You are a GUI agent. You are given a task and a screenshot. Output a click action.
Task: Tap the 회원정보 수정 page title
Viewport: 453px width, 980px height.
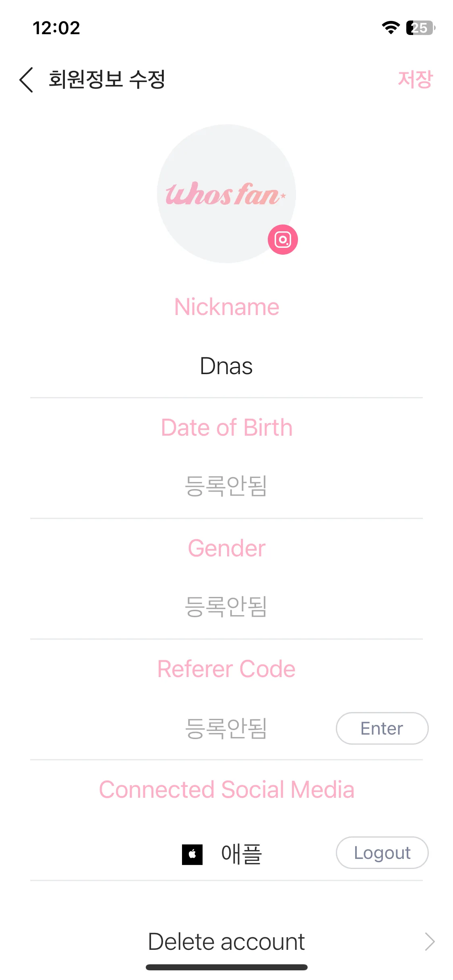tap(107, 79)
